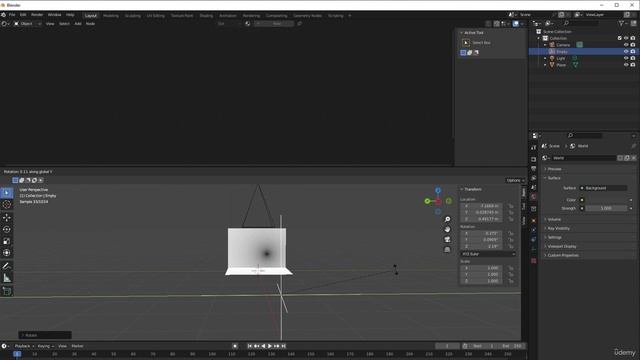The width and height of the screenshot is (640, 360).
Task: Select the Rotate tool
Action: click(7, 229)
